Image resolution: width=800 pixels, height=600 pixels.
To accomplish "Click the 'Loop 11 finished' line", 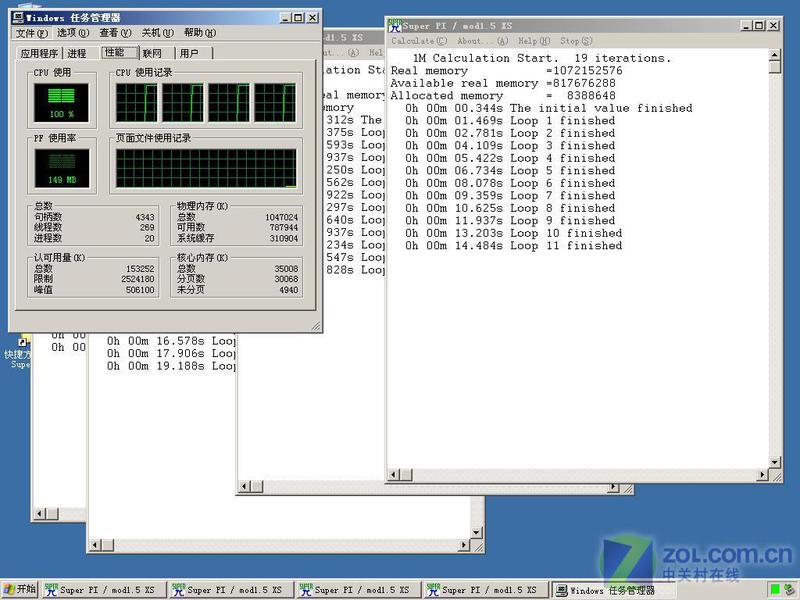I will (x=513, y=246).
